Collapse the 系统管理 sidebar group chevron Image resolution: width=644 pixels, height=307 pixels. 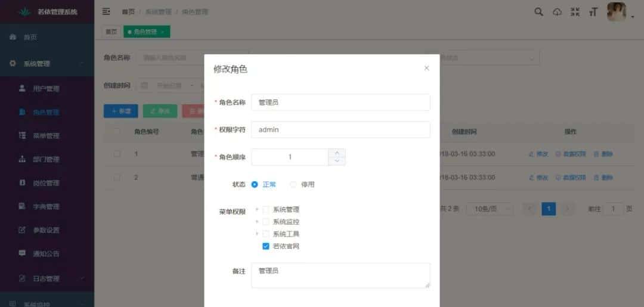[x=82, y=64]
